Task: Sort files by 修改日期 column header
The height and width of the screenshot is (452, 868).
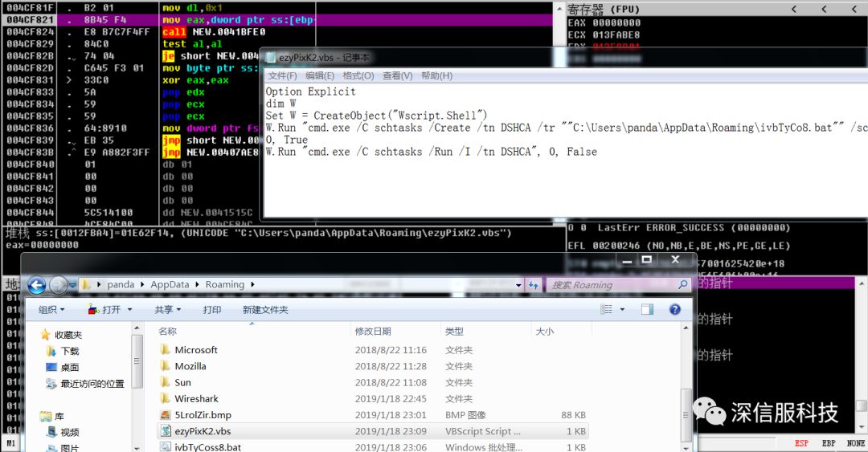Action: pos(373,331)
